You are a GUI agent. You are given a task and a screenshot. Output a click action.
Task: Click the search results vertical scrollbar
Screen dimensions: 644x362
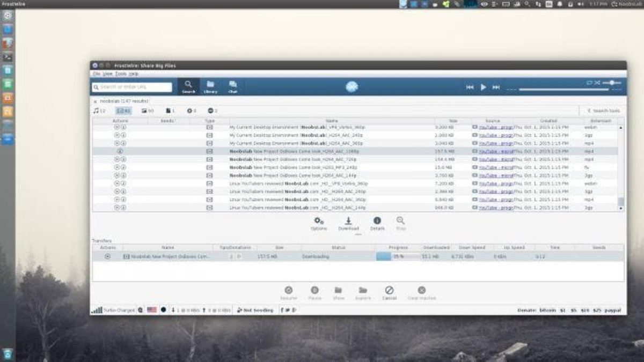621,167
